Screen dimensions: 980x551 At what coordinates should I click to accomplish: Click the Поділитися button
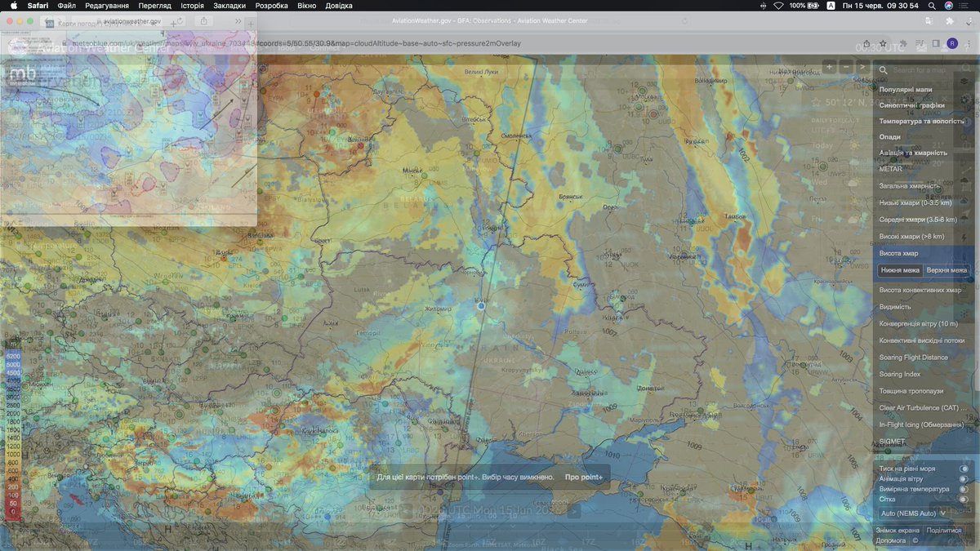944,530
